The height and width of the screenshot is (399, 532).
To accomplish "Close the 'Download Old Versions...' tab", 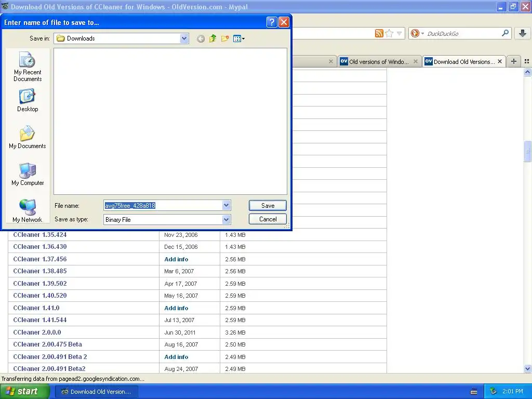I will tap(500, 61).
